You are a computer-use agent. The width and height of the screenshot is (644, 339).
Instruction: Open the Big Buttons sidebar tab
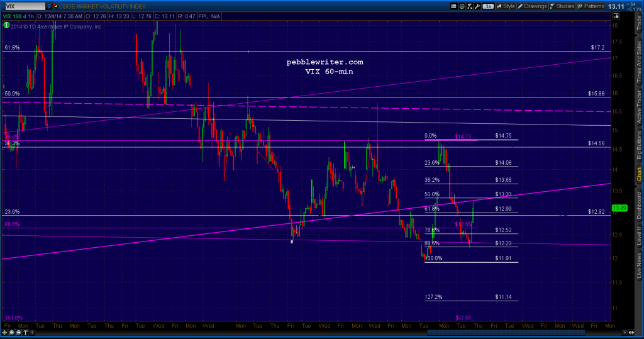(639, 145)
